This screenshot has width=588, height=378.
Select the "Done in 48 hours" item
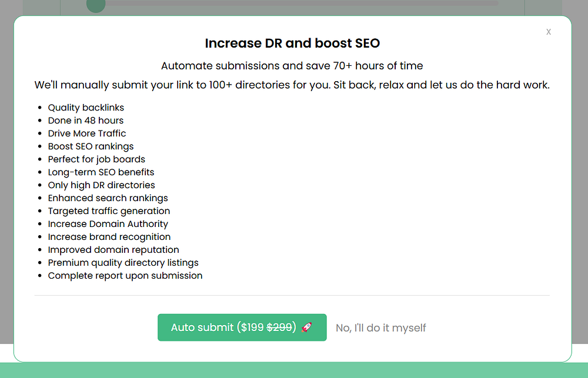(x=86, y=121)
